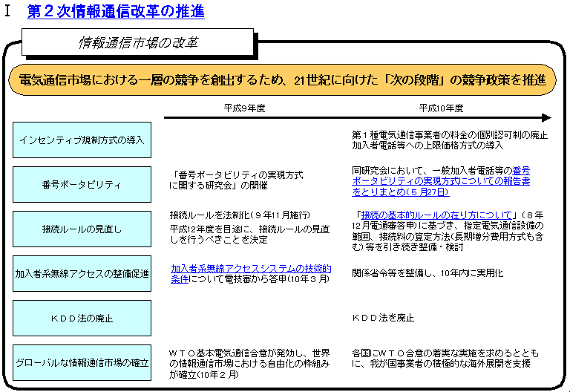Click the 平成10年度 column label

[x=441, y=108]
